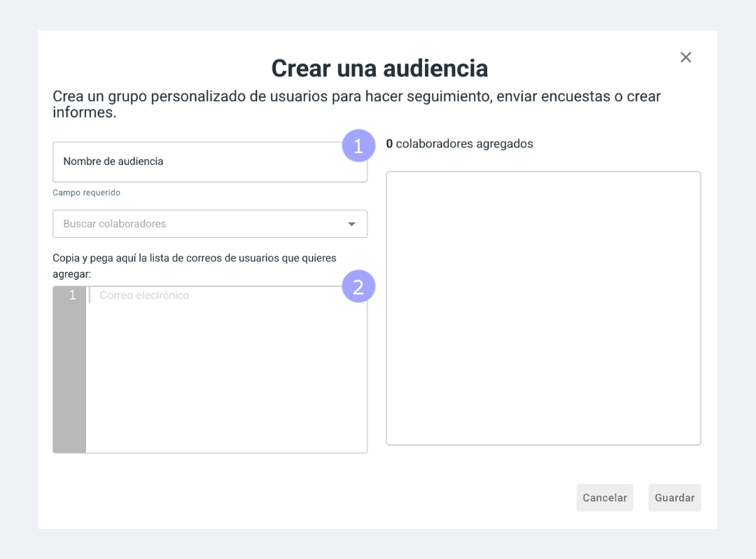Open the Buscar colaboradores search box
The width and height of the screenshot is (756, 559).
tap(196, 224)
